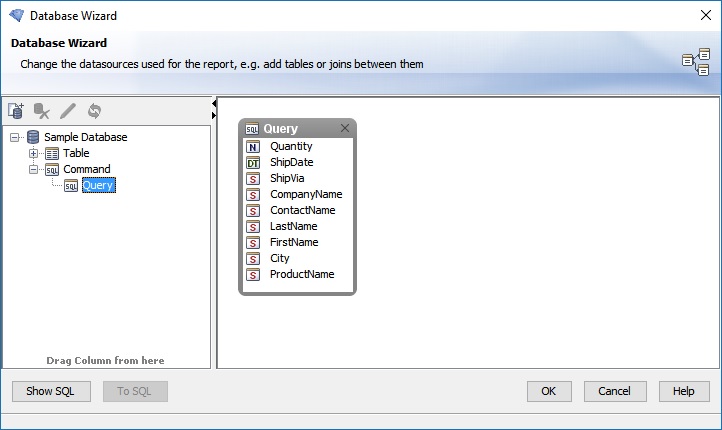Image resolution: width=722 pixels, height=430 pixels.
Task: Click the joins diagram icon in header
Action: point(696,62)
